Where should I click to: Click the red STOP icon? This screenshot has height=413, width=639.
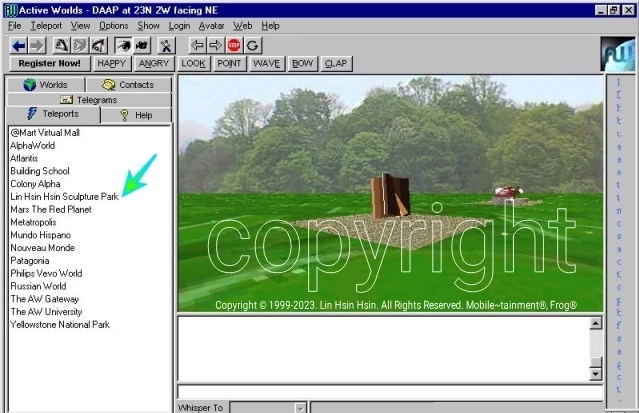coord(234,45)
